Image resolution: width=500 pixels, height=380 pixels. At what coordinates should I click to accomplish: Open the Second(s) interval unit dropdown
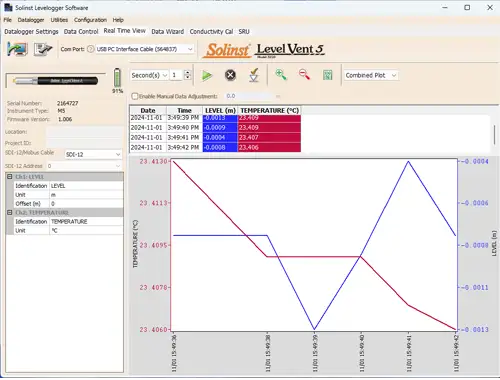[149, 75]
